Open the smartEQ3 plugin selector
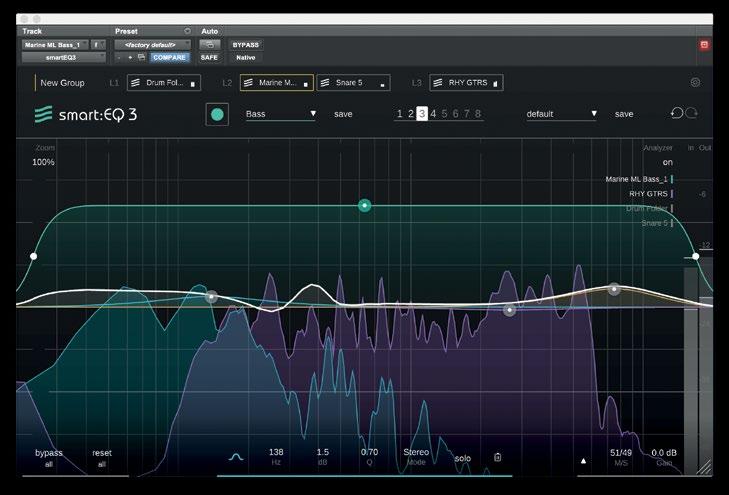The image size is (729, 495). (64, 57)
